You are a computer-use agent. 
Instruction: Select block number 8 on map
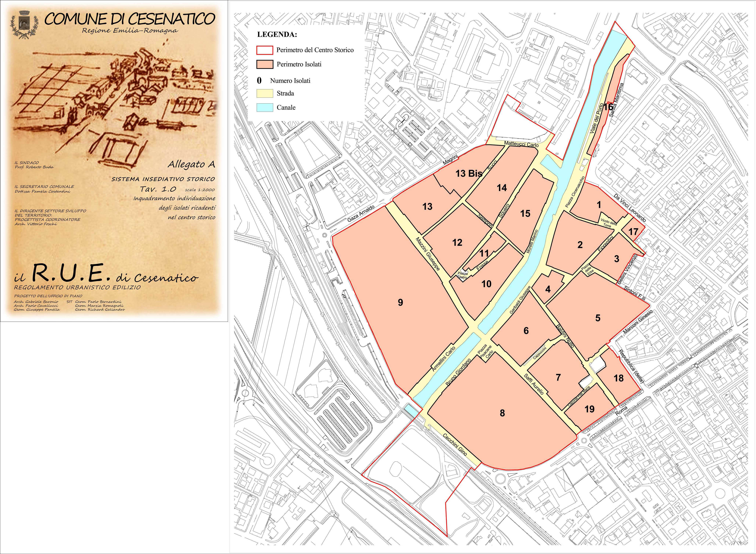(x=502, y=413)
